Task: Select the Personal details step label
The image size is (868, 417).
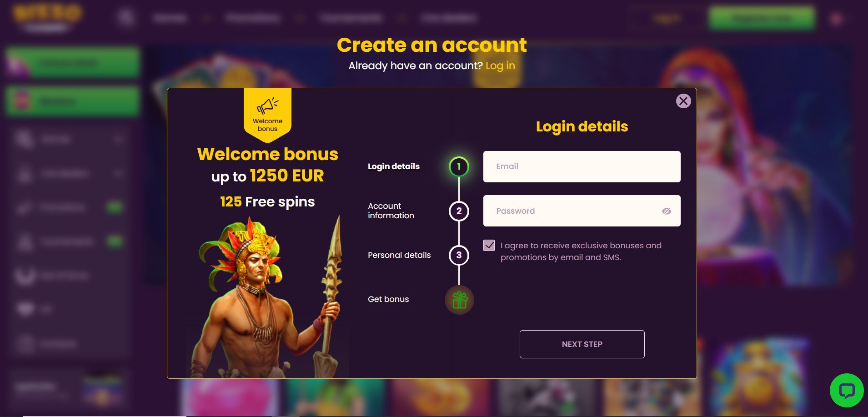Action: [x=399, y=255]
